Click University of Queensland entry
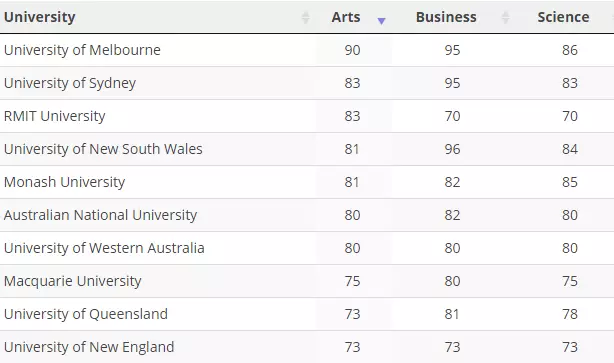 pyautogui.click(x=86, y=314)
